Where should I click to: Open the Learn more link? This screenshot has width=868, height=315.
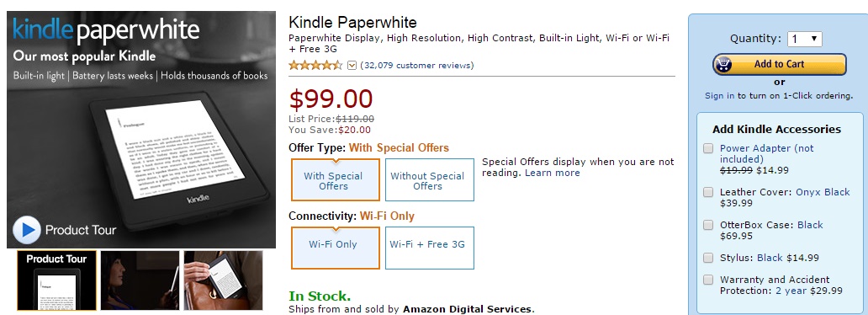(552, 173)
